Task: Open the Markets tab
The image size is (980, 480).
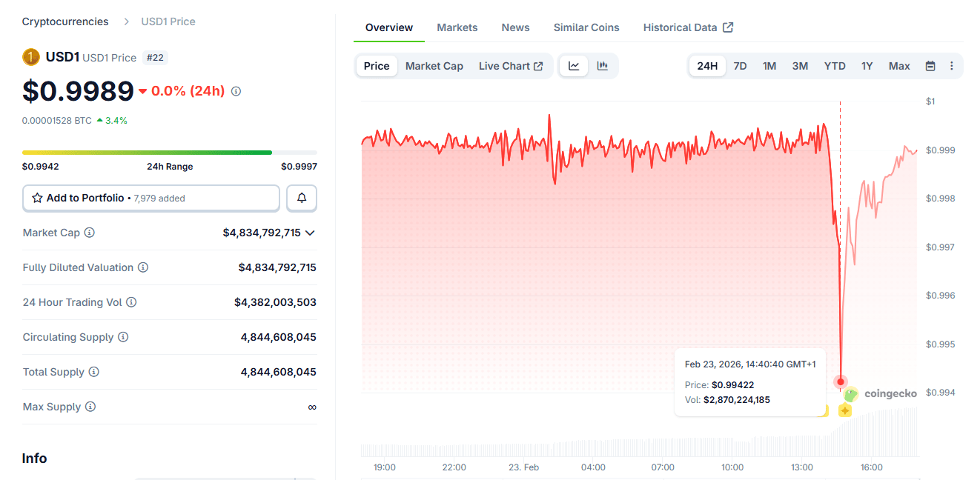Action: 457,27
